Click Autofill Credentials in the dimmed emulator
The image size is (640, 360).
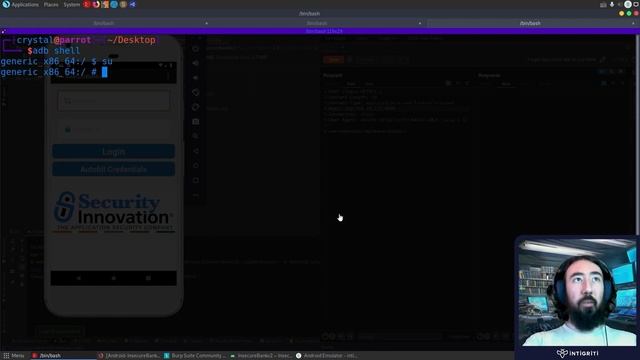coord(113,169)
